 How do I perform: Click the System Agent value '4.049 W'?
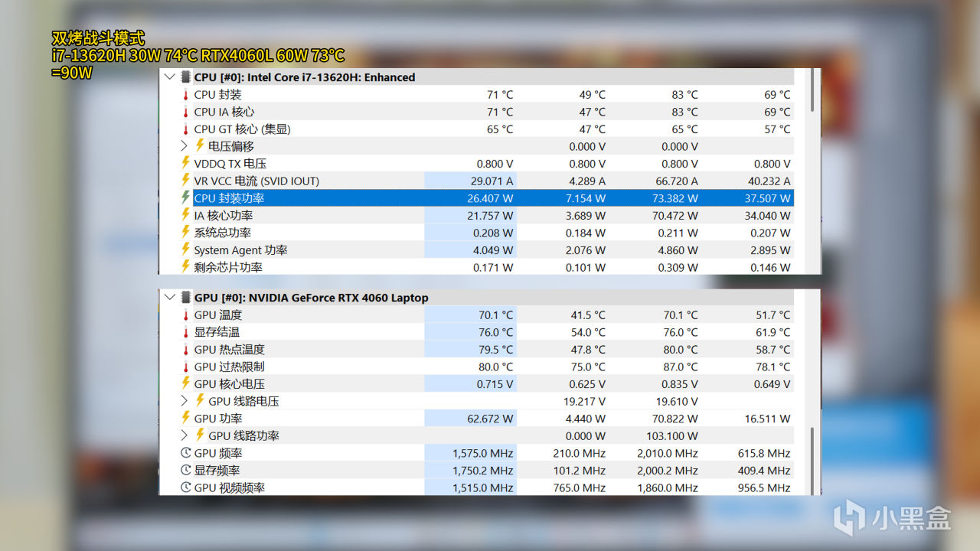pyautogui.click(x=494, y=250)
